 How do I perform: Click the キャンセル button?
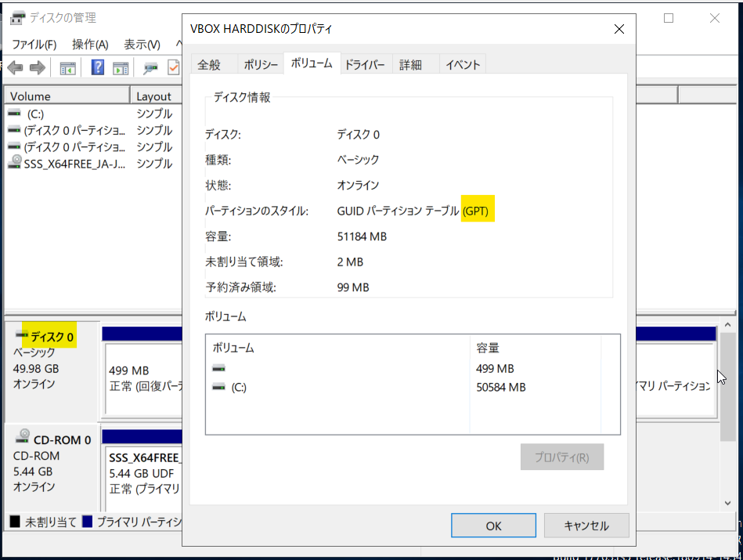click(x=586, y=526)
